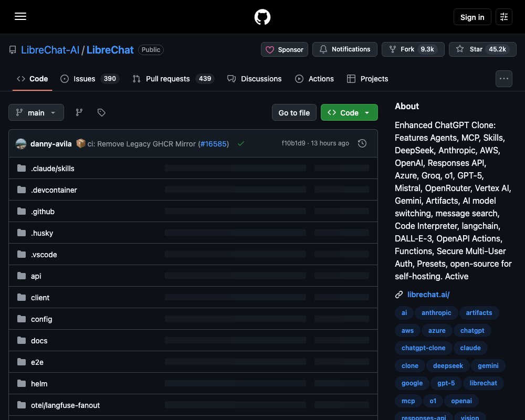Select the chatgpt-clone topic tag
The height and width of the screenshot is (420, 525).
click(x=423, y=348)
